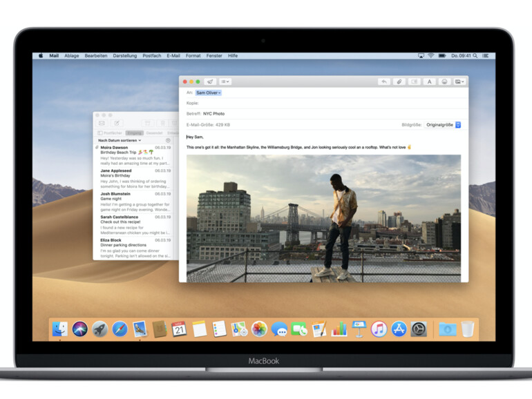Open the header fields list dropdown
Viewport: 532px width, 399px height.
pos(225,81)
